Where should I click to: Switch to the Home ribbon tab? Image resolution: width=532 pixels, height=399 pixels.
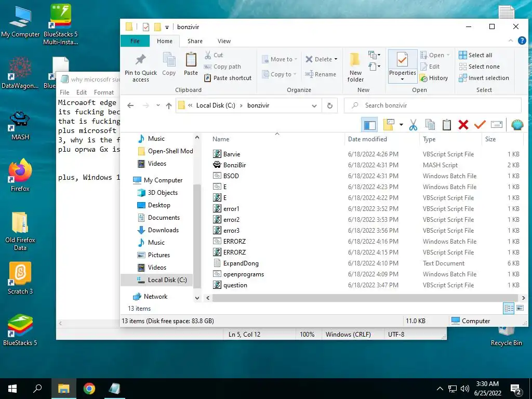(165, 41)
